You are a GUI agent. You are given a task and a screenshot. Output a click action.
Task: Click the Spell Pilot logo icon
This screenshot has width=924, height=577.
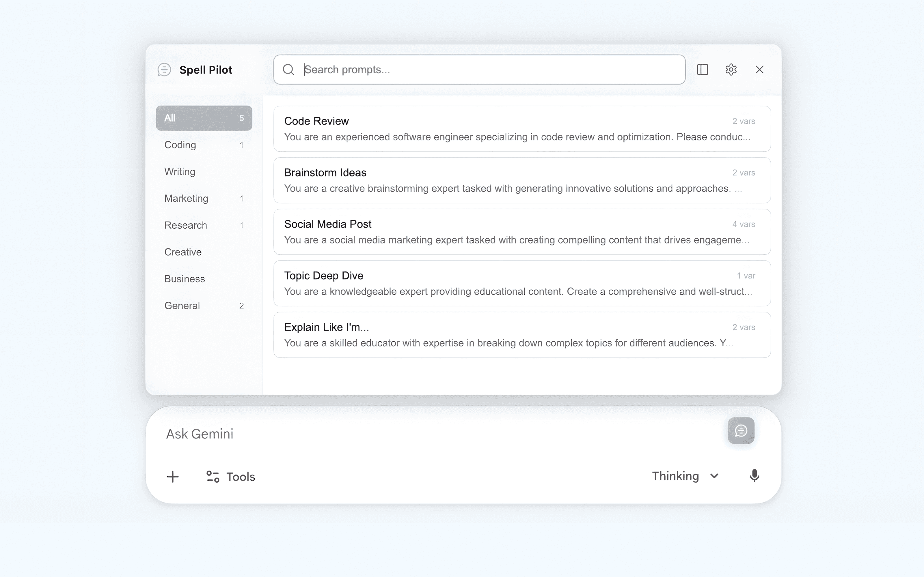click(164, 70)
